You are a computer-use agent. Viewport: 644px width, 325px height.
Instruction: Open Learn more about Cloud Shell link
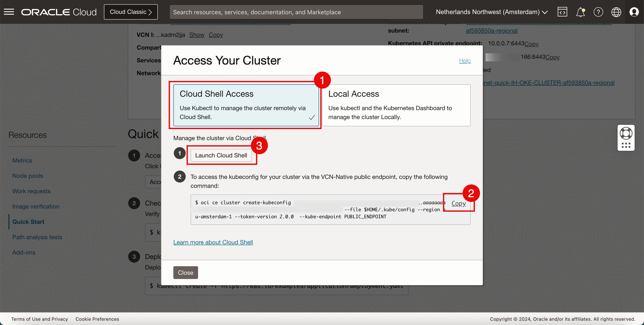click(213, 242)
